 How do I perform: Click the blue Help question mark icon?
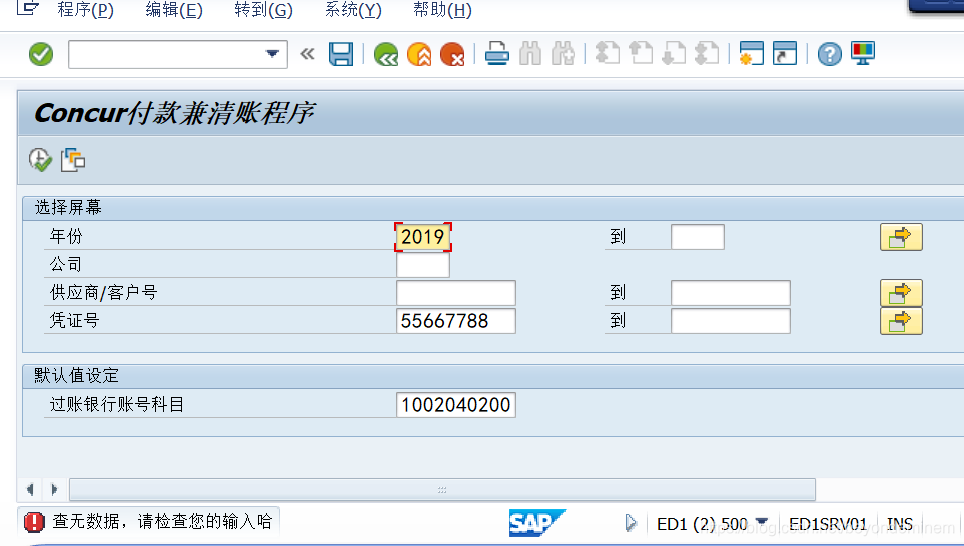click(829, 54)
